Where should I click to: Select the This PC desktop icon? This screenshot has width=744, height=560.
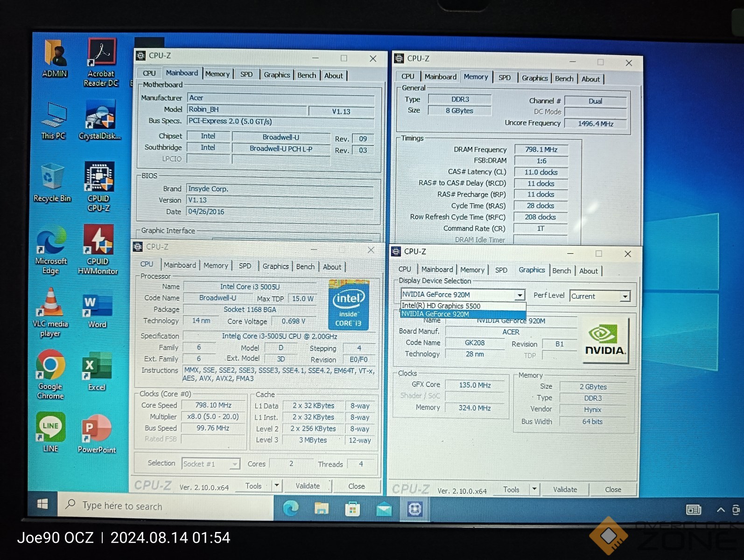[54, 121]
